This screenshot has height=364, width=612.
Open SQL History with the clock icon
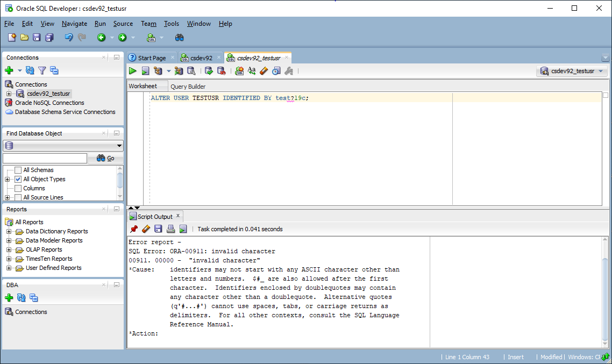pyautogui.click(x=276, y=71)
